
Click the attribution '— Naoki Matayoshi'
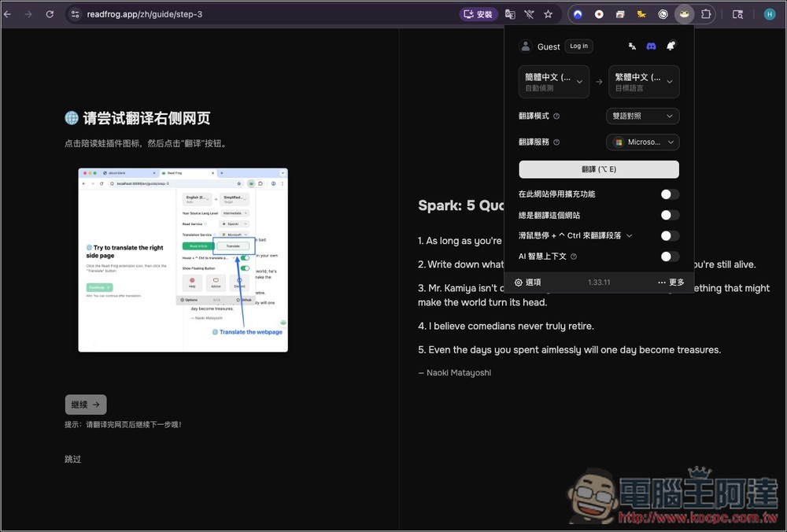pos(455,373)
